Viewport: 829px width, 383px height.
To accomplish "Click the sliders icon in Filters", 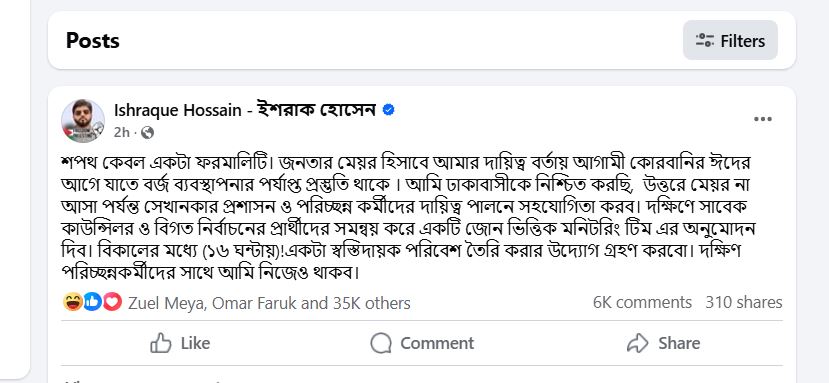I will coord(705,41).
